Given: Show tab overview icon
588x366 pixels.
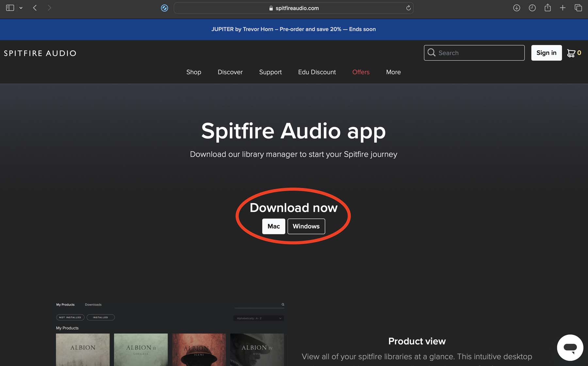Looking at the screenshot, I should (578, 8).
